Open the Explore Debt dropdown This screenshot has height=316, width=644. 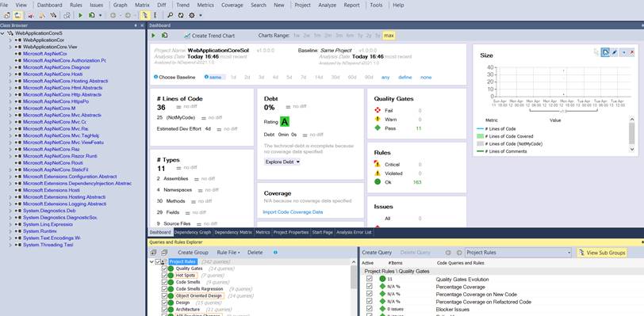pos(282,162)
